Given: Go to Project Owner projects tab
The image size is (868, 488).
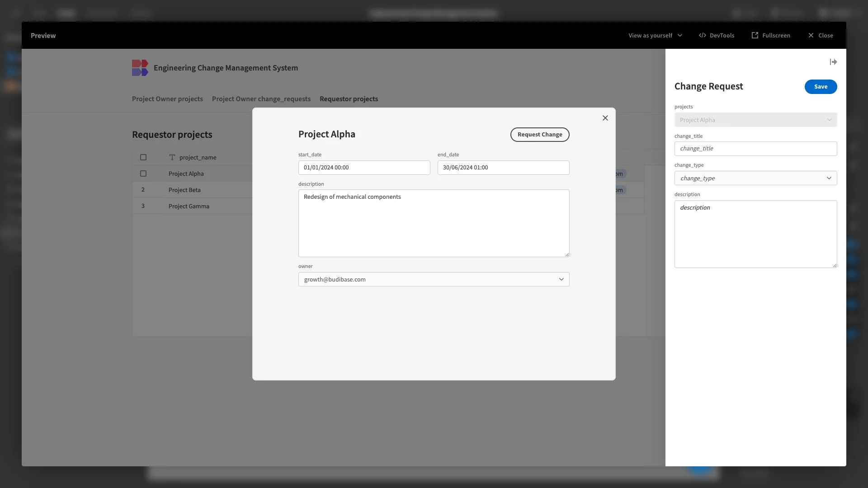Looking at the screenshot, I should click(167, 99).
